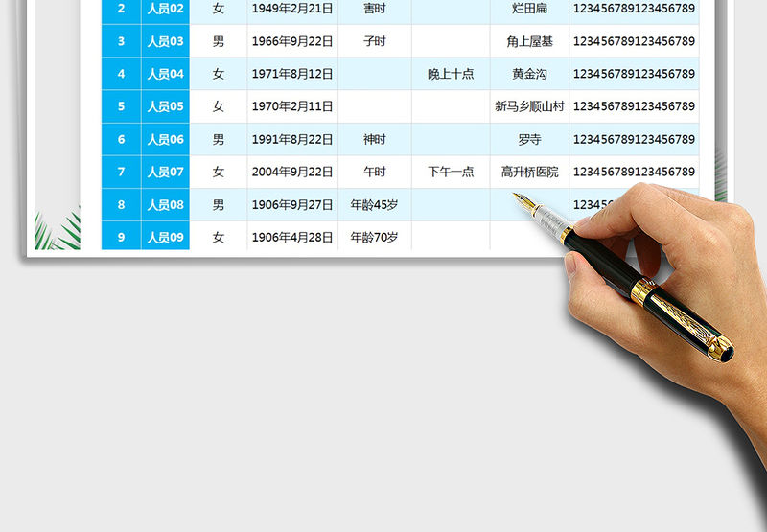The width and height of the screenshot is (767, 532).
Task: Select the 午时 time cell
Action: pyautogui.click(x=375, y=172)
